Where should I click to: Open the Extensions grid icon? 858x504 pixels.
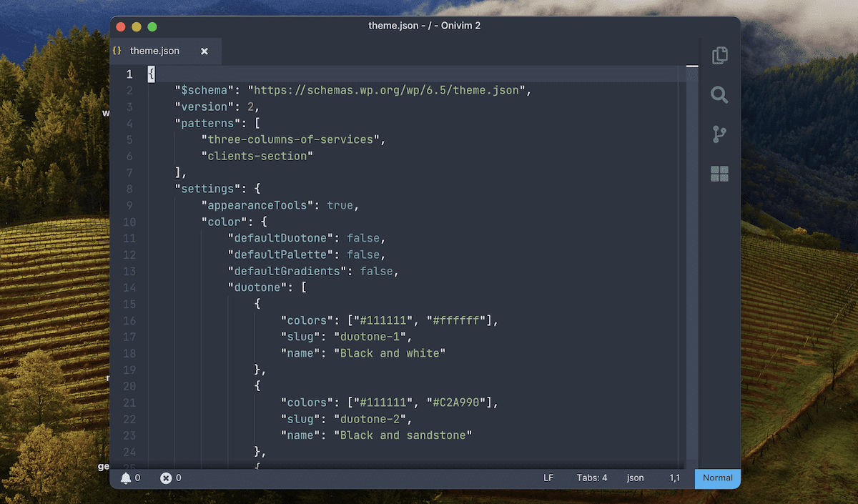pyautogui.click(x=719, y=173)
